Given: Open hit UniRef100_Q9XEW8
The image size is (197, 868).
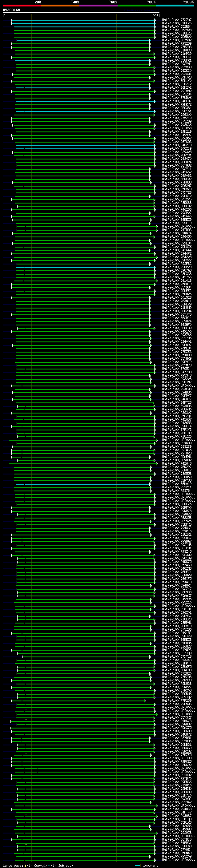Looking at the screenshot, I should (177, 389).
